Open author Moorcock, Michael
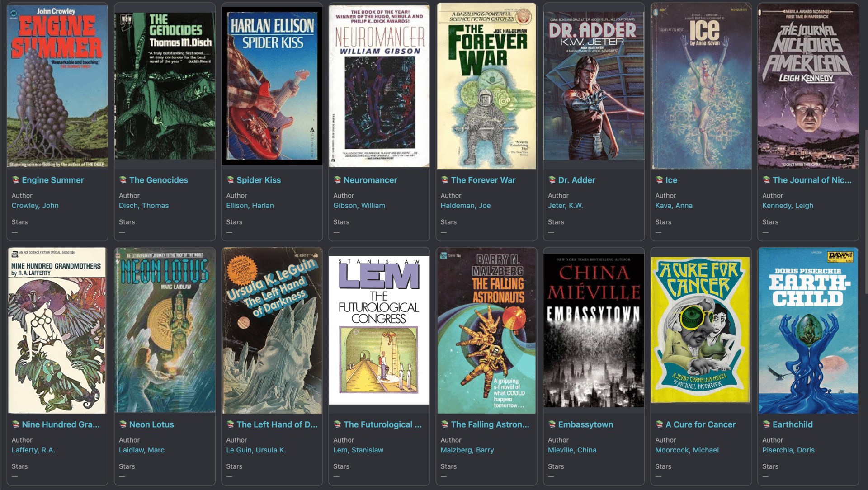Screen dimensions: 868x490 point(687,450)
